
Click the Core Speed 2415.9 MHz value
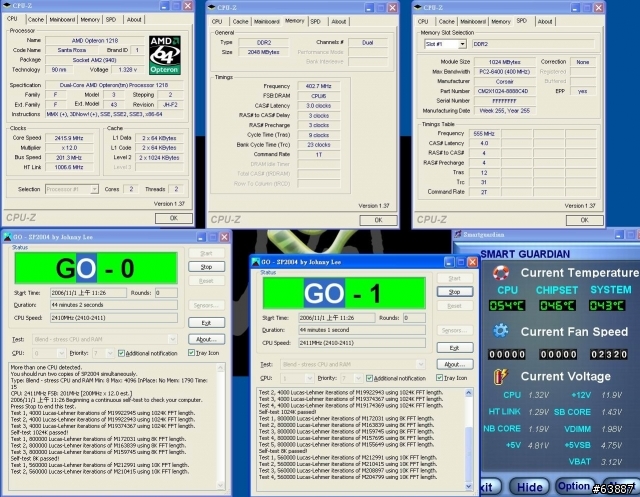(x=69, y=138)
